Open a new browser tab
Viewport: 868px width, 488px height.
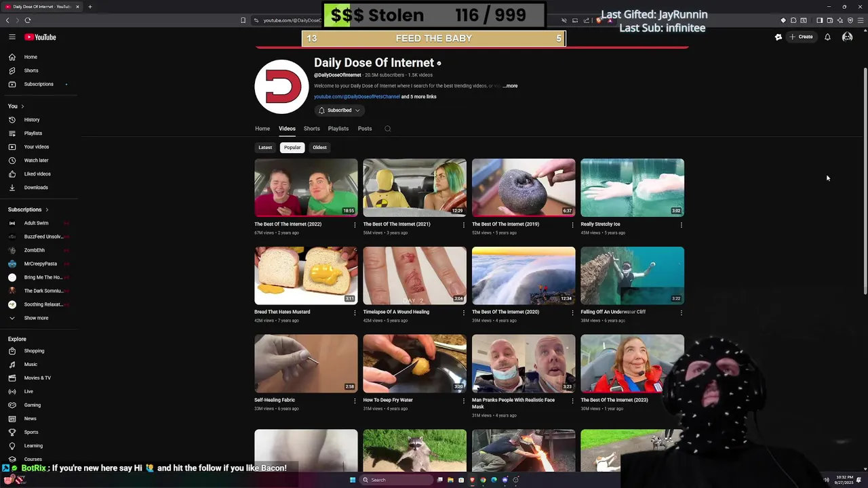pos(90,7)
